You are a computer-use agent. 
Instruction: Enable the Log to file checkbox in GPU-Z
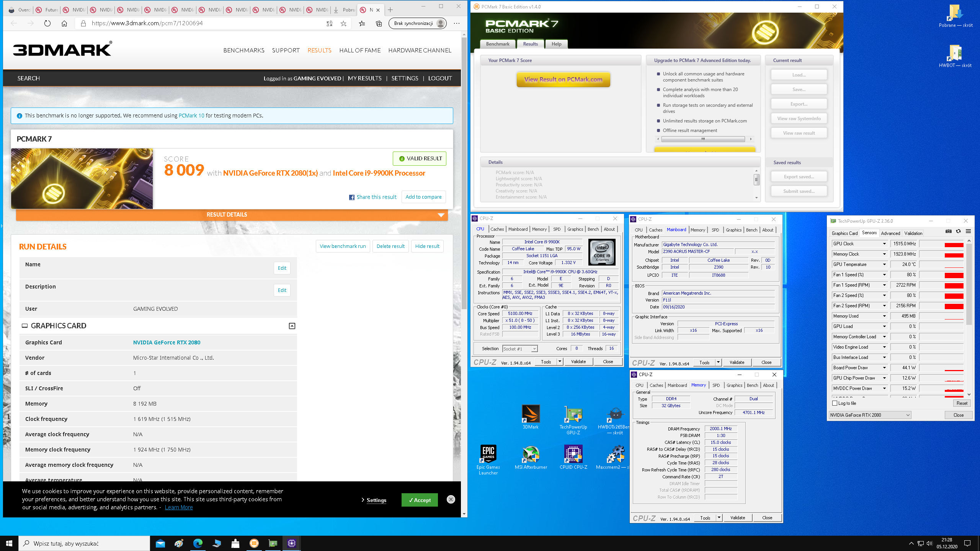pos(835,403)
